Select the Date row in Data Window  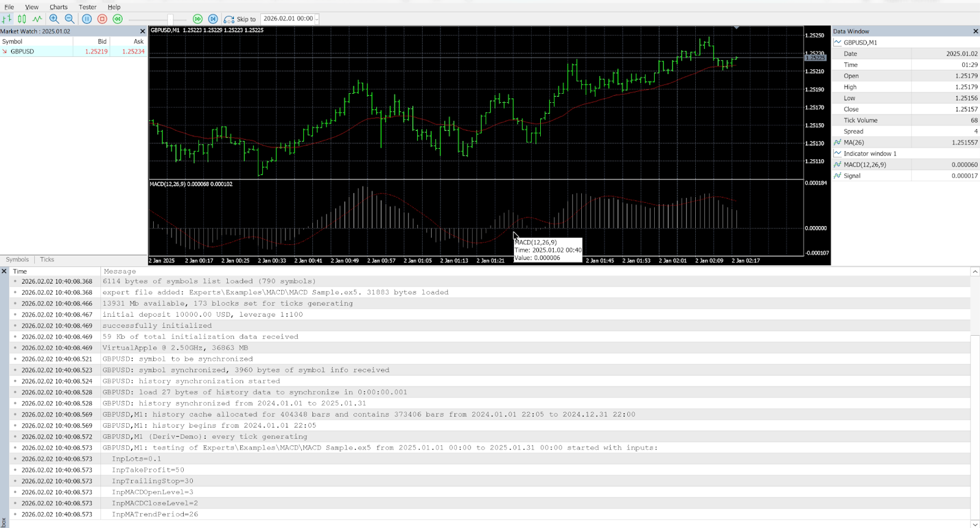[906, 54]
